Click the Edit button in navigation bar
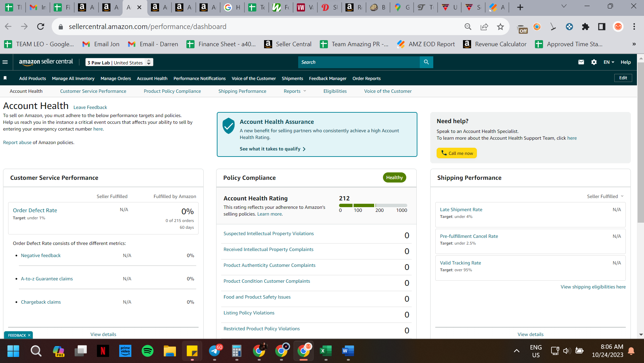 623,78
